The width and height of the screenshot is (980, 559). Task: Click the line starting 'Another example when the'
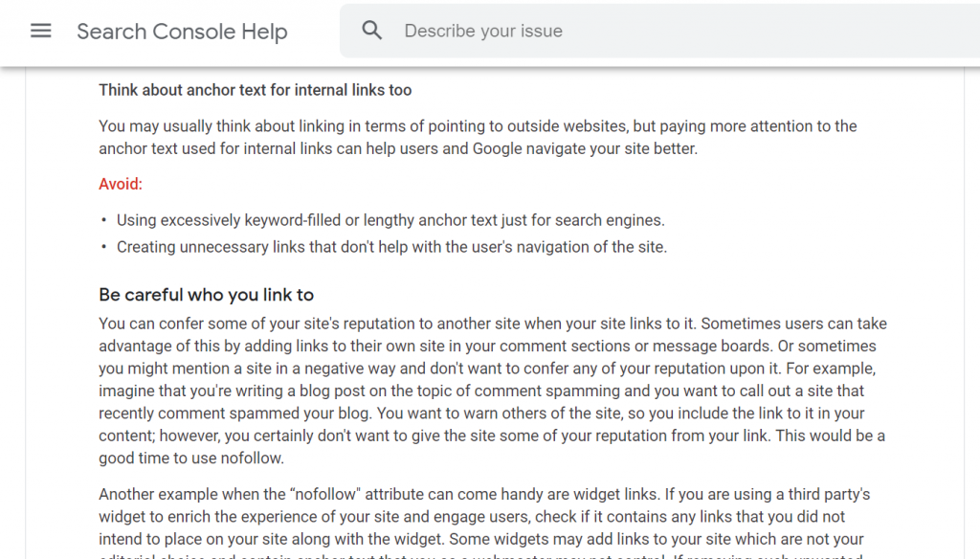483,495
